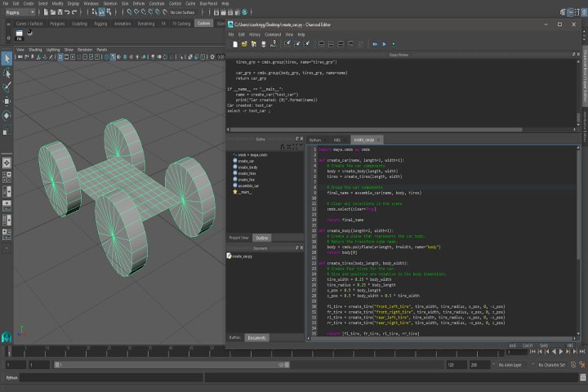The height and width of the screenshot is (392, 588).
Task: Click the PM shelf icon on Custom shelf
Action: coord(19,36)
